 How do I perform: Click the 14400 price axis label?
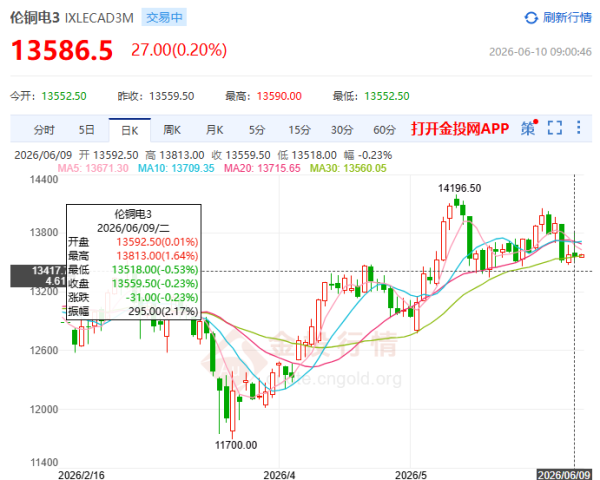click(x=44, y=180)
